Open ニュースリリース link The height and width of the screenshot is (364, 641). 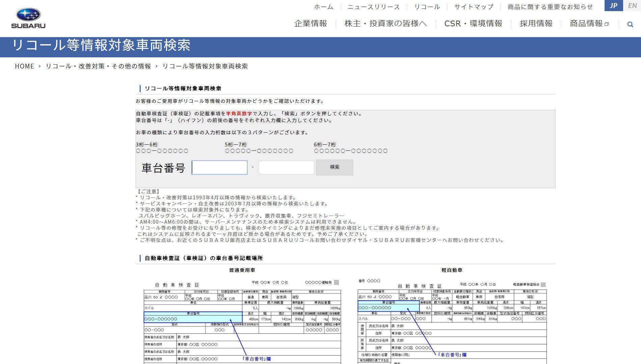pyautogui.click(x=373, y=7)
